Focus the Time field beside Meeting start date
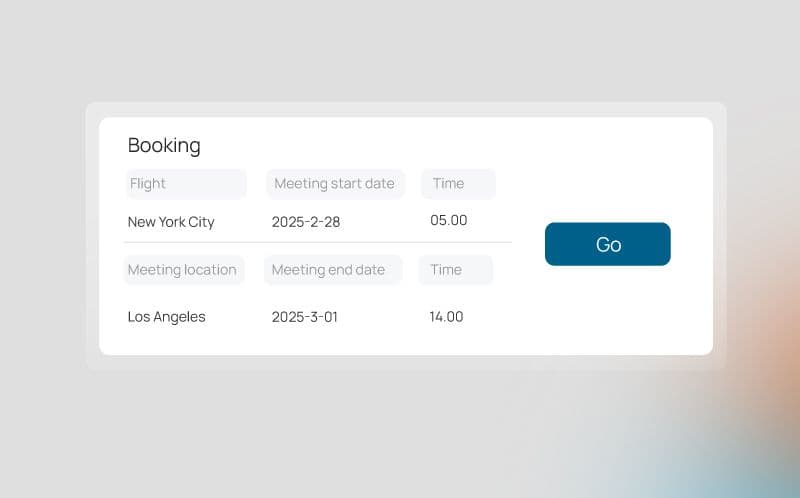Screen dimensions: 800x498 [x=458, y=184]
